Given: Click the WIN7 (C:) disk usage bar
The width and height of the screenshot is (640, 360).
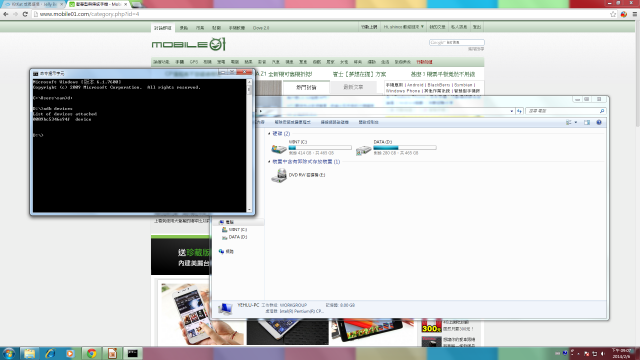Looking at the screenshot, I should point(320,147).
